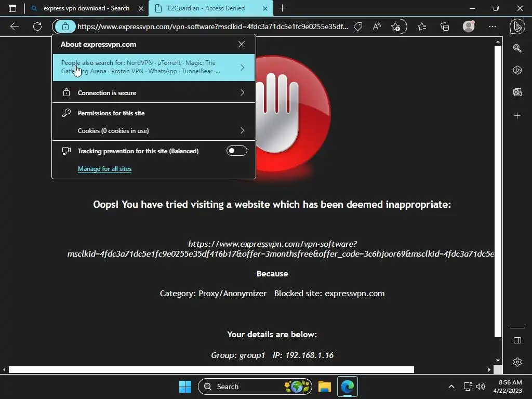Click the taskbar Search box
This screenshot has height=399, width=532.
click(x=255, y=387)
